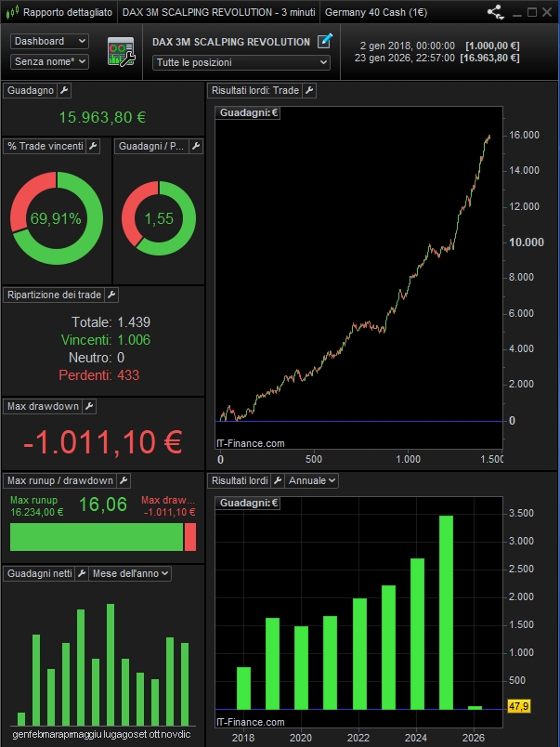The width and height of the screenshot is (560, 747).
Task: Open the Mese dell'anno dropdown
Action: click(x=130, y=574)
